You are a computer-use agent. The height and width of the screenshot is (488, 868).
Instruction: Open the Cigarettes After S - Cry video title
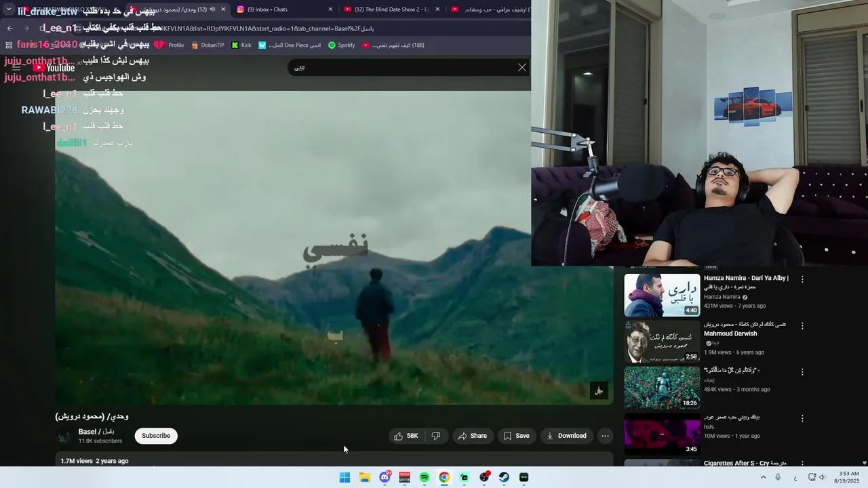coord(745,464)
